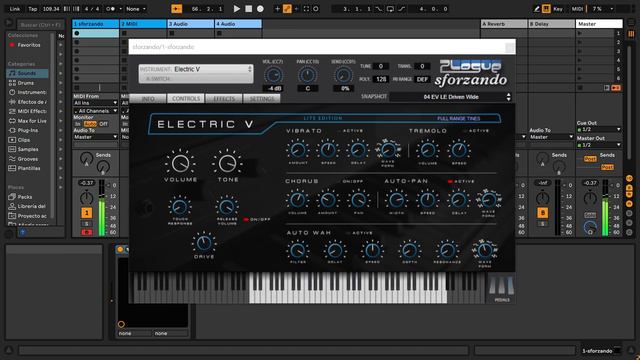Arm the Arrangement Record button

260,9
